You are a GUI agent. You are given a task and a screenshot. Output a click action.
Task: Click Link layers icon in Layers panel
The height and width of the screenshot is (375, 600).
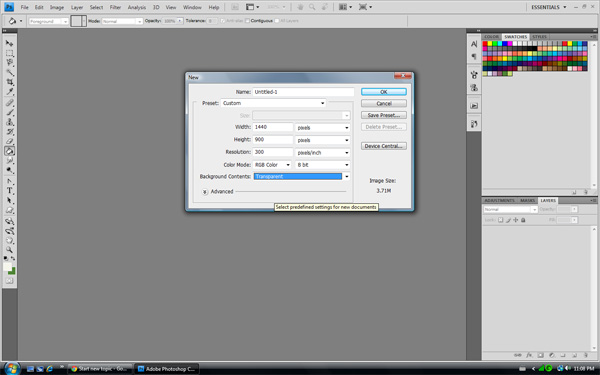click(x=518, y=355)
